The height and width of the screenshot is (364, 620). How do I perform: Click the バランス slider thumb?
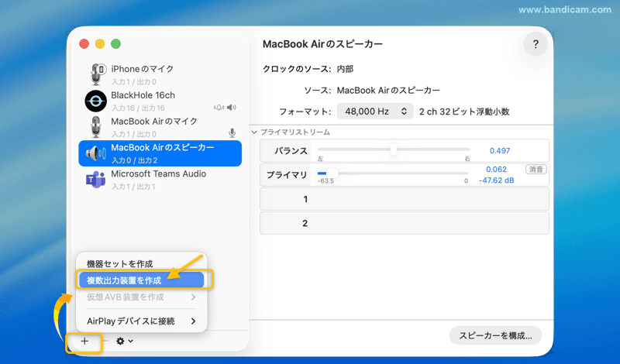pyautogui.click(x=394, y=149)
